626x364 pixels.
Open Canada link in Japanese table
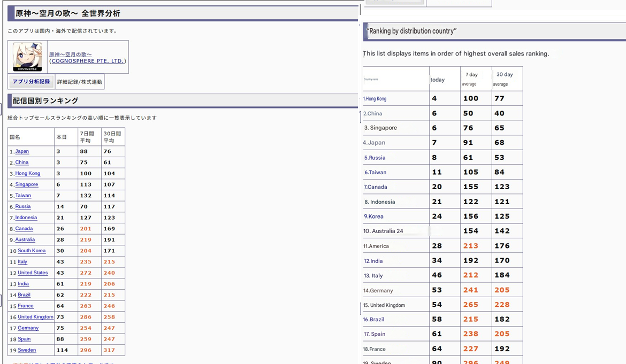click(x=24, y=228)
